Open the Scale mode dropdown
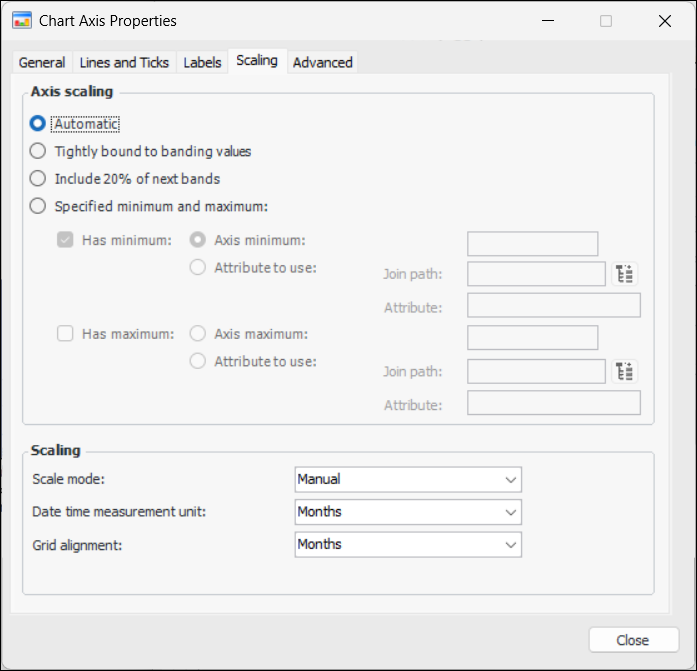 [x=408, y=479]
